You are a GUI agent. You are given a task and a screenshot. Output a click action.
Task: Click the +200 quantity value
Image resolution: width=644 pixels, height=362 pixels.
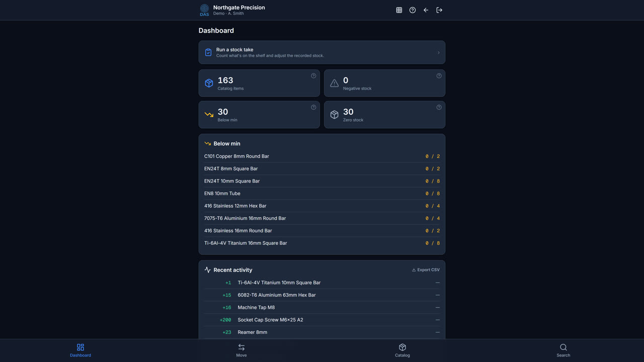click(x=225, y=320)
